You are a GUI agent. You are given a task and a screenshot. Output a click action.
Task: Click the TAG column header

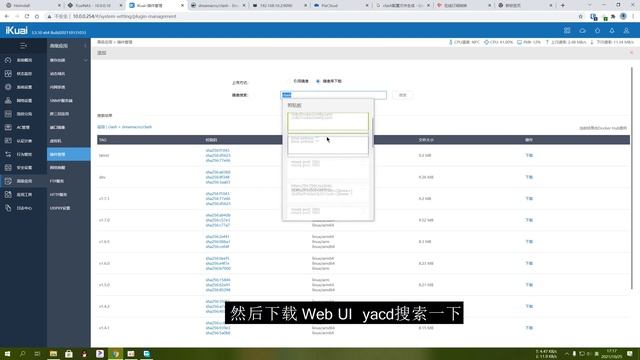pyautogui.click(x=102, y=140)
